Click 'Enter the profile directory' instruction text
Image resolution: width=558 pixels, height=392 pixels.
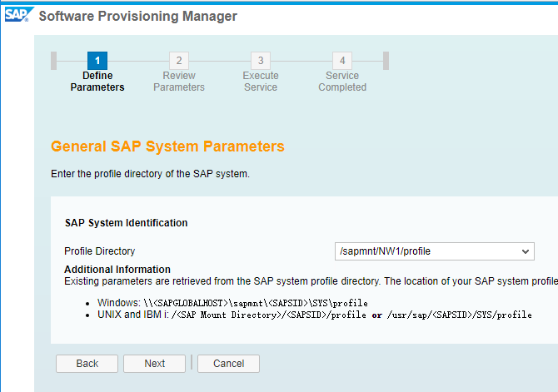[150, 174]
